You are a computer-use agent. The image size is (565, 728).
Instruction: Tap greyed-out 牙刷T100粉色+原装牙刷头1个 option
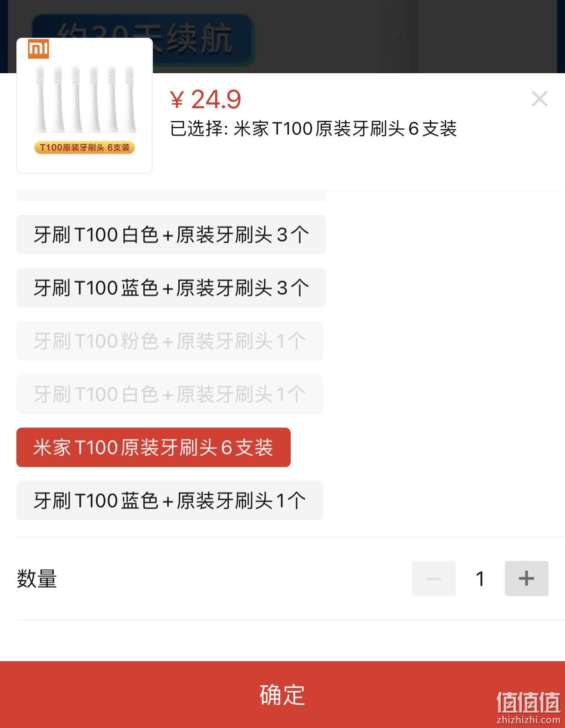pos(170,341)
